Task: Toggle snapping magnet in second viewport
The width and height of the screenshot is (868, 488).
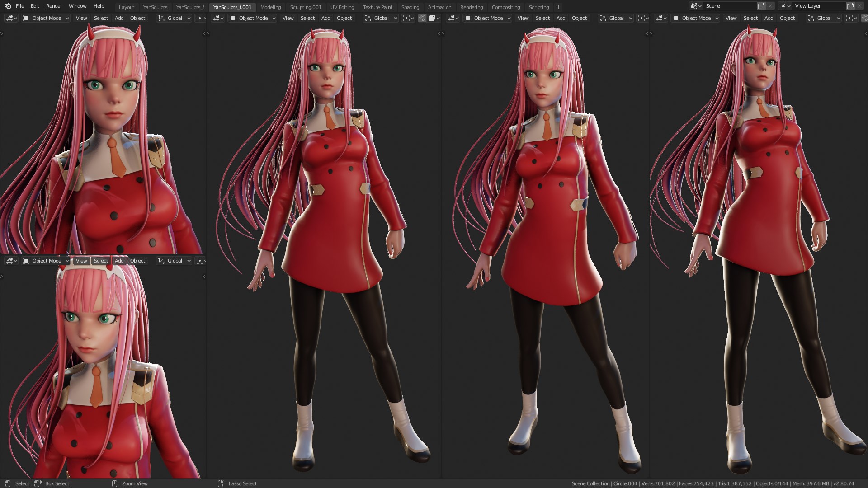Action: 422,18
